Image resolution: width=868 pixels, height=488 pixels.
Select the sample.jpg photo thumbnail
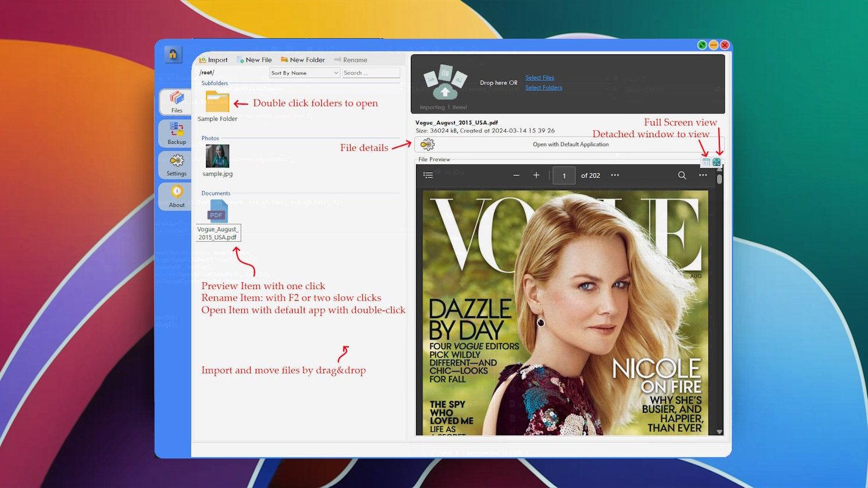[x=218, y=156]
